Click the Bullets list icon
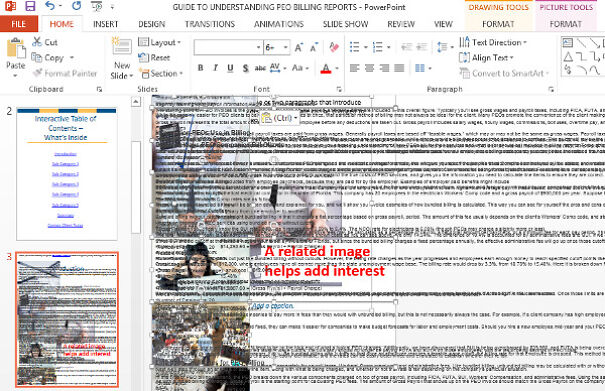 tap(355, 47)
